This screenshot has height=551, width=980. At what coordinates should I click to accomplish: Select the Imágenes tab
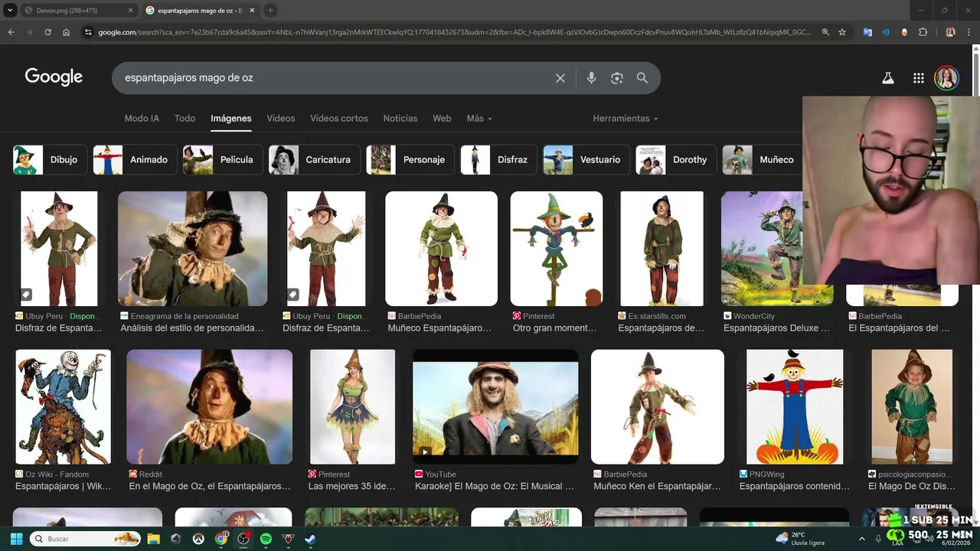tap(231, 119)
